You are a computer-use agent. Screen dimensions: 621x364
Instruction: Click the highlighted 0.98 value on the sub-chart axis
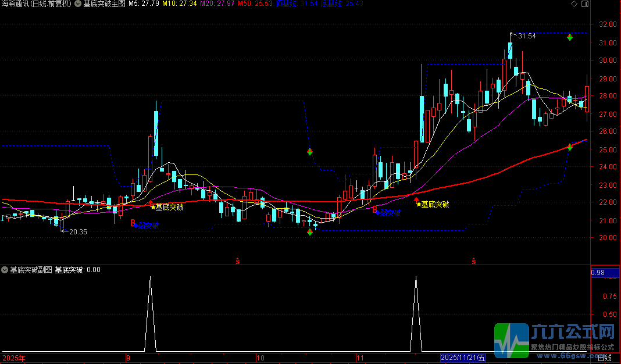605,273
